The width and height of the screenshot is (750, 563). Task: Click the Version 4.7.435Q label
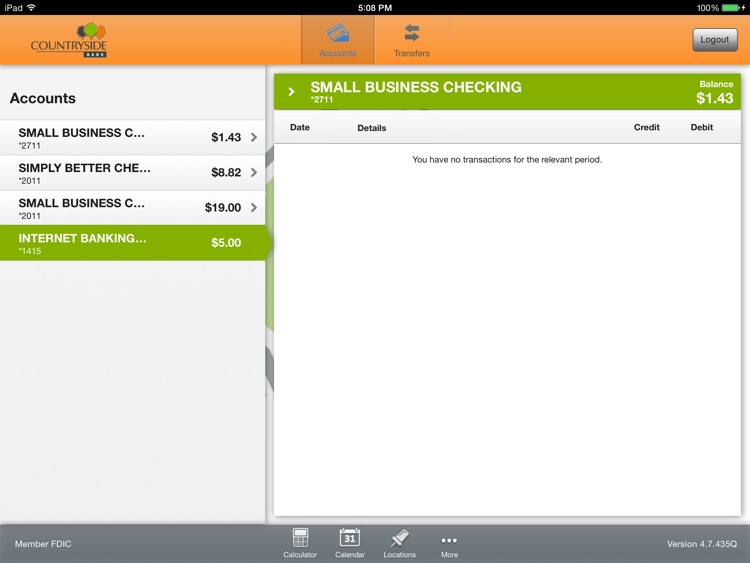click(x=702, y=544)
